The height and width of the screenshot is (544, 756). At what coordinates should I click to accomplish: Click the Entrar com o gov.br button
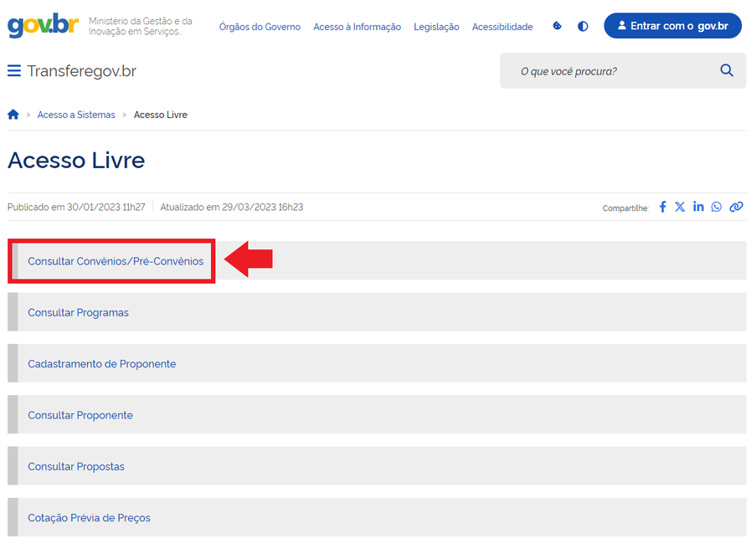coord(672,25)
